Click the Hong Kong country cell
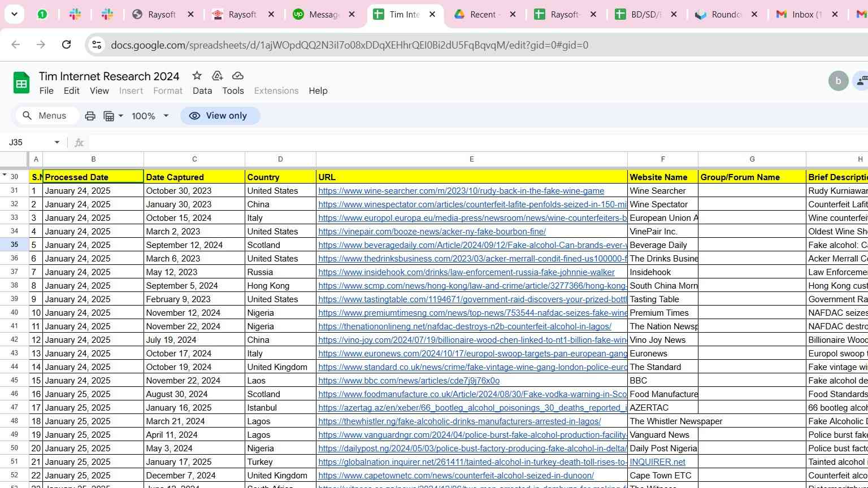Screen dimensions: 868x488 (280, 286)
